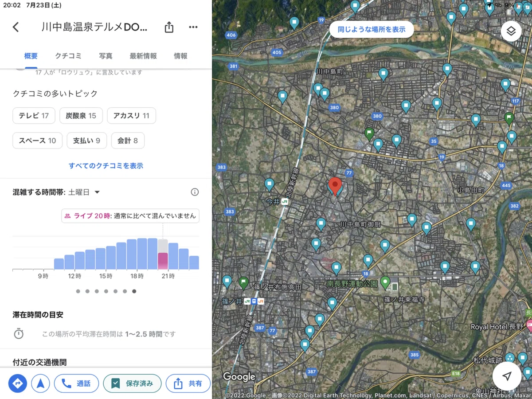The height and width of the screenshot is (399, 532).
Task: Tap the 川中島町 label on map
Action: coord(329,71)
